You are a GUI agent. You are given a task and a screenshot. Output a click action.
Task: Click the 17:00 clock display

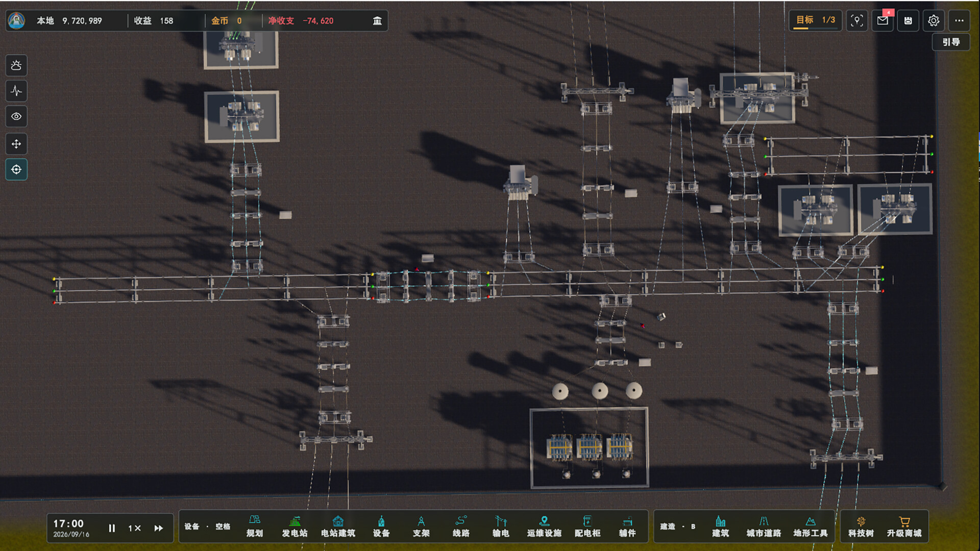[68, 523]
